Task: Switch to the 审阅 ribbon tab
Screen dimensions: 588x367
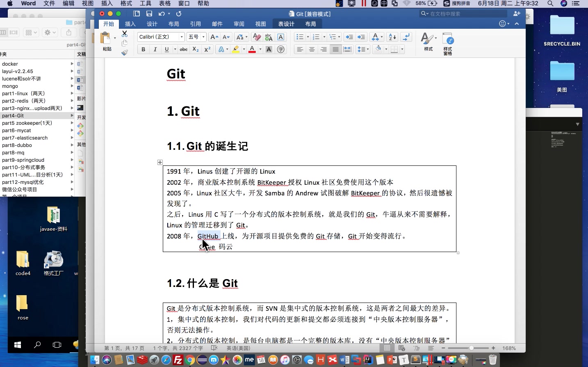Action: (239, 24)
